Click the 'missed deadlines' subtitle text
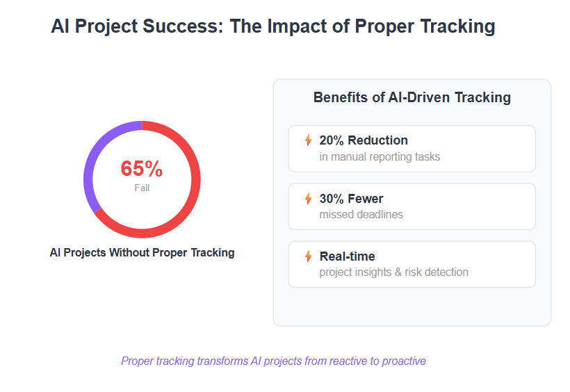This screenshot has height=392, width=570. [361, 215]
